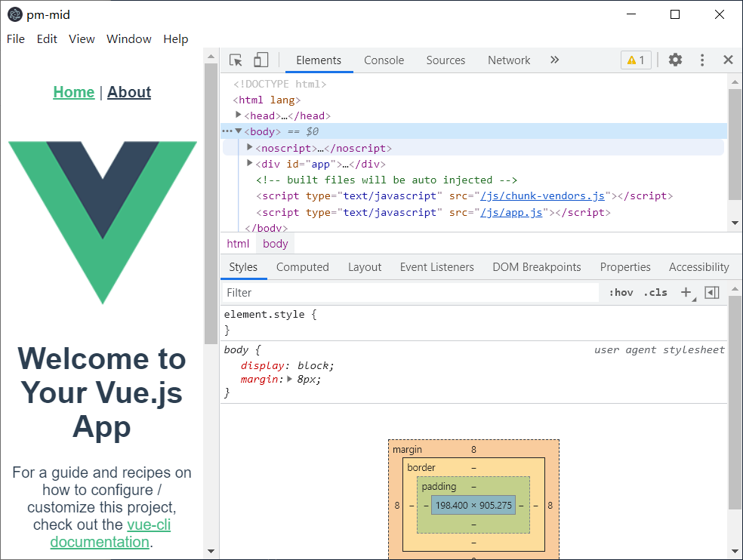Viewport: 743px width, 560px height.
Task: Open the .cls element classes toggle
Action: (655, 292)
